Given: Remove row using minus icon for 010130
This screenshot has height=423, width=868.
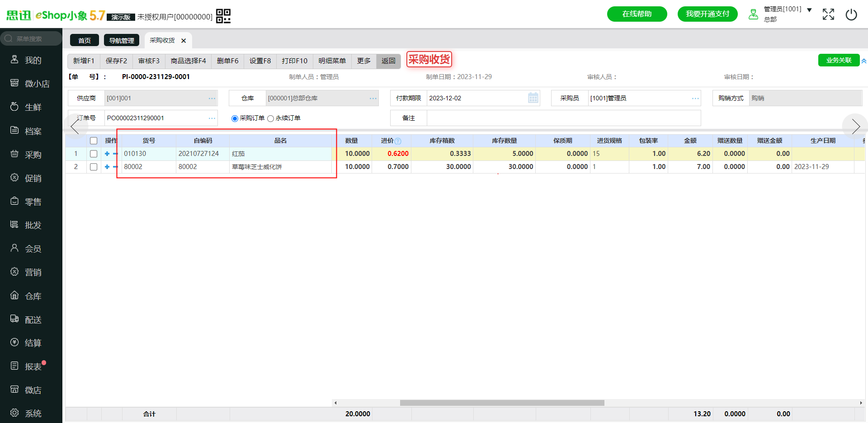Looking at the screenshot, I should click(x=115, y=154).
